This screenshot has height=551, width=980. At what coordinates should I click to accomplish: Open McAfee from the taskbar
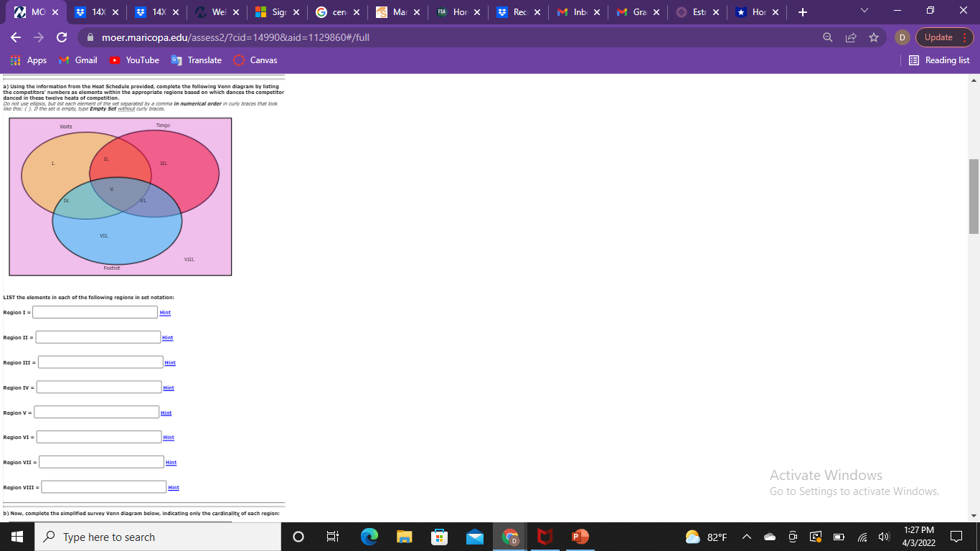(545, 537)
